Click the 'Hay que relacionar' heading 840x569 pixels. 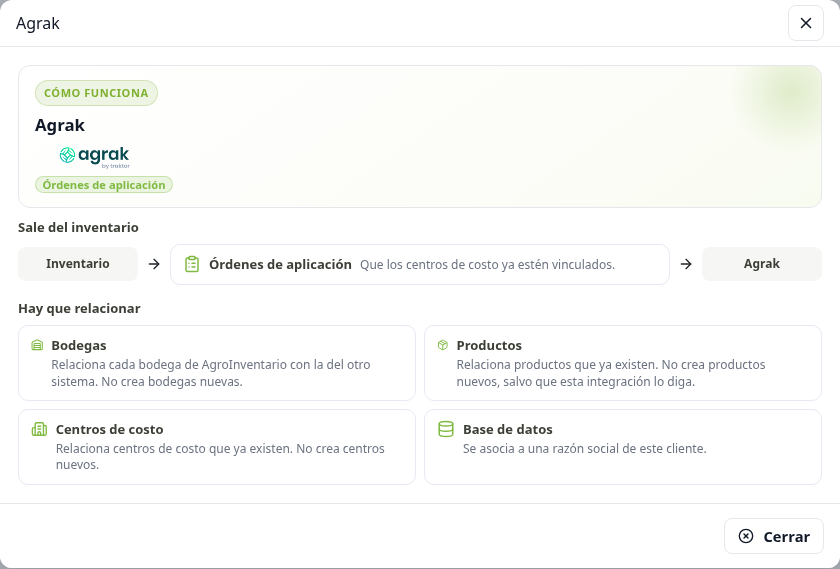(79, 308)
